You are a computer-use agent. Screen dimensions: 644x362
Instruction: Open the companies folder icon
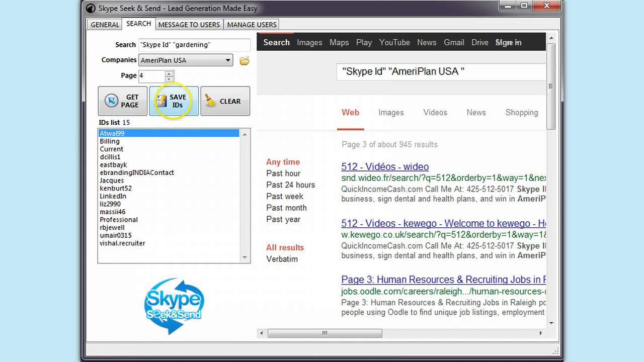(x=245, y=61)
